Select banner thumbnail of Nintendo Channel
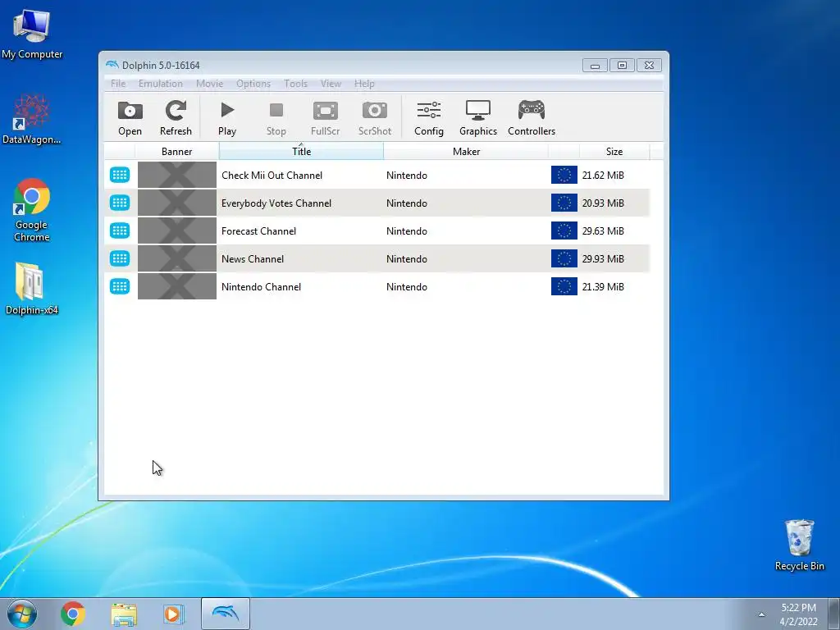Image resolution: width=840 pixels, height=630 pixels. (x=177, y=286)
